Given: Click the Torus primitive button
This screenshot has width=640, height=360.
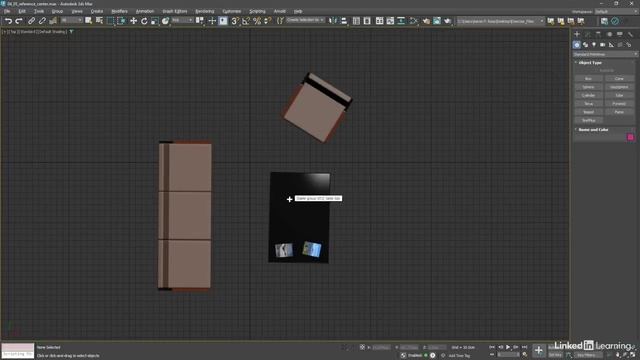Looking at the screenshot, I should (588, 104).
